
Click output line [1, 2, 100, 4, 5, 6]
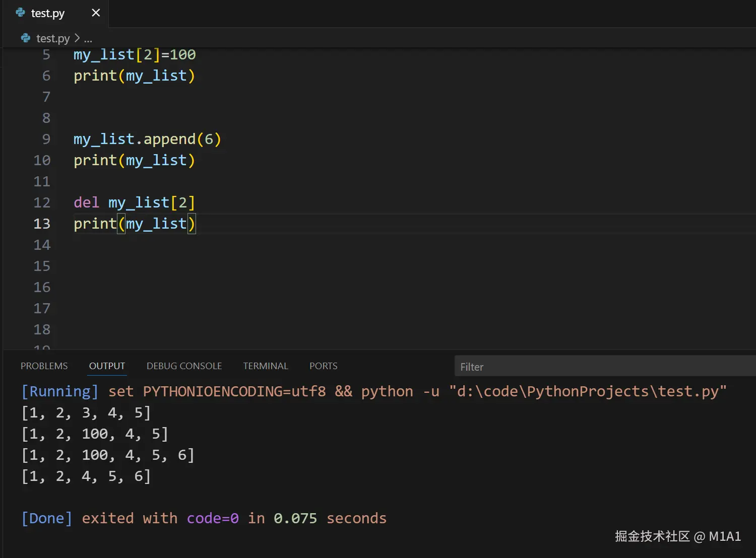tap(108, 455)
